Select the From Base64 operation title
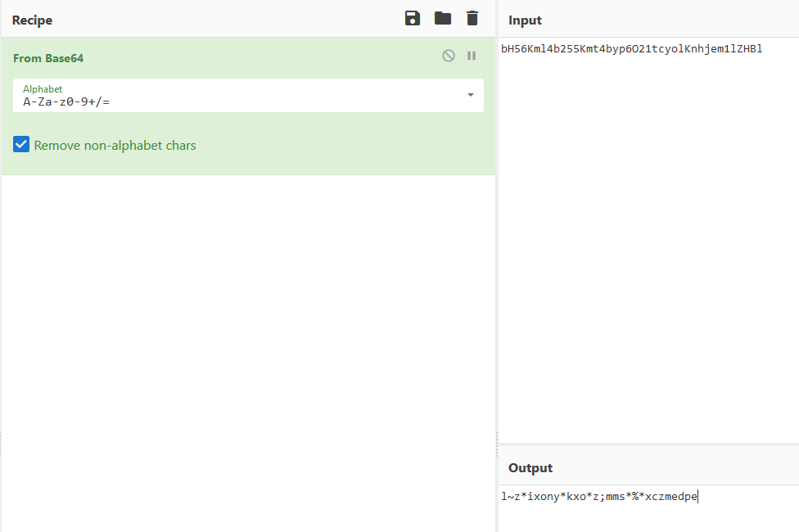 (48, 58)
